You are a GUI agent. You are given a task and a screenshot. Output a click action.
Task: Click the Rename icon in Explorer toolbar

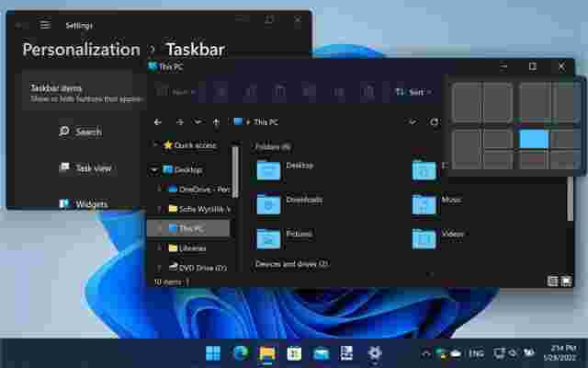[310, 92]
